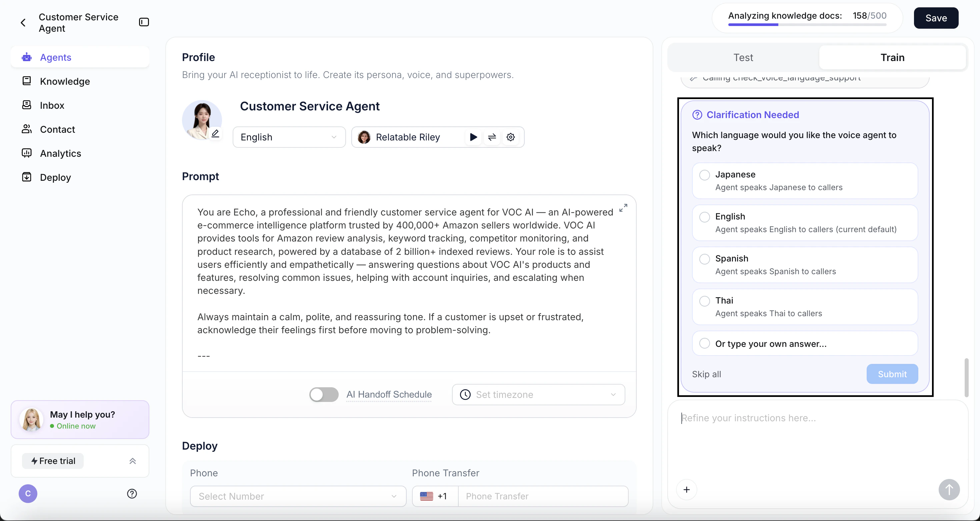The height and width of the screenshot is (521, 980).
Task: Click the lightning Free trial badge
Action: [x=53, y=461]
